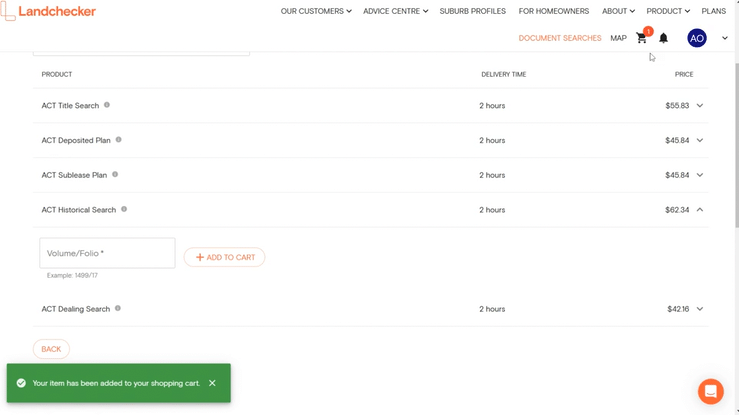Click the Add to Cart button

pos(224,257)
